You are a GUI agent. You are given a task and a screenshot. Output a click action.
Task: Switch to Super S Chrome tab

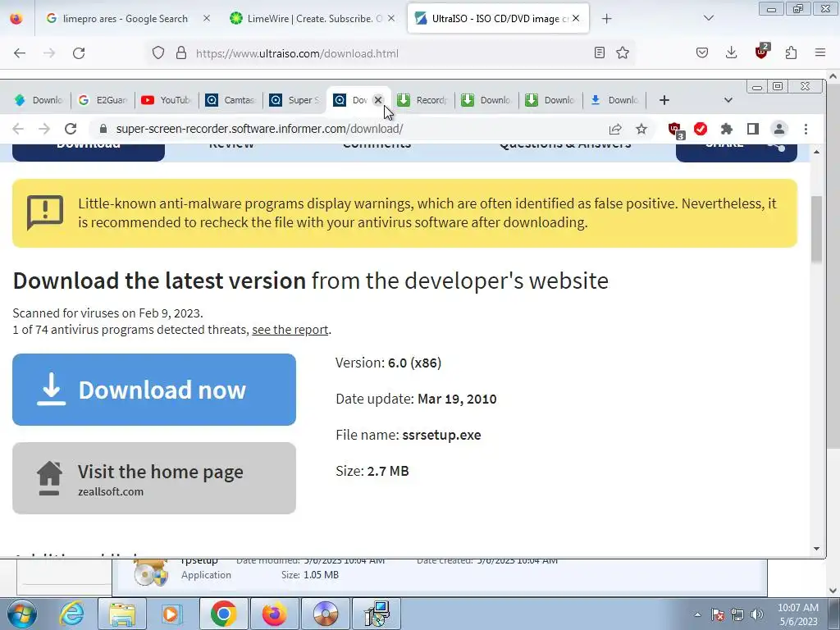click(294, 100)
